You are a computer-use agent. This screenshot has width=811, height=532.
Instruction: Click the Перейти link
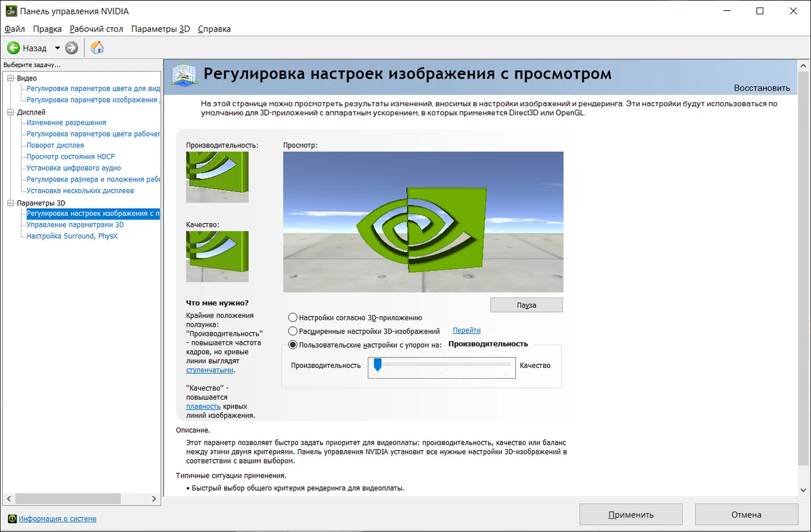[x=466, y=330]
